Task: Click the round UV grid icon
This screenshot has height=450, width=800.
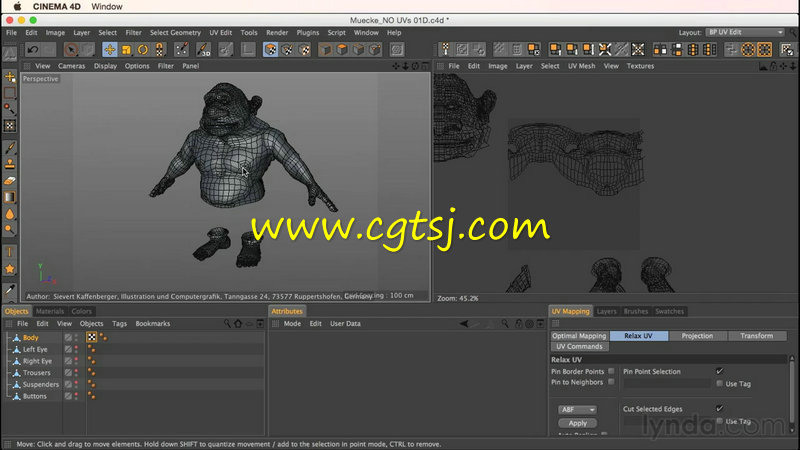Action: pos(747,49)
